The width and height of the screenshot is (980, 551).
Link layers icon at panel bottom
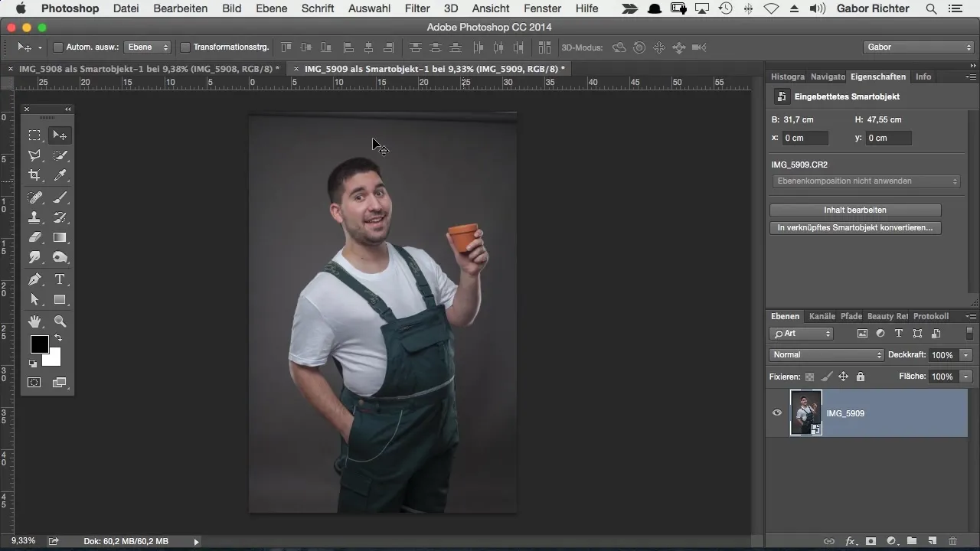pyautogui.click(x=829, y=541)
